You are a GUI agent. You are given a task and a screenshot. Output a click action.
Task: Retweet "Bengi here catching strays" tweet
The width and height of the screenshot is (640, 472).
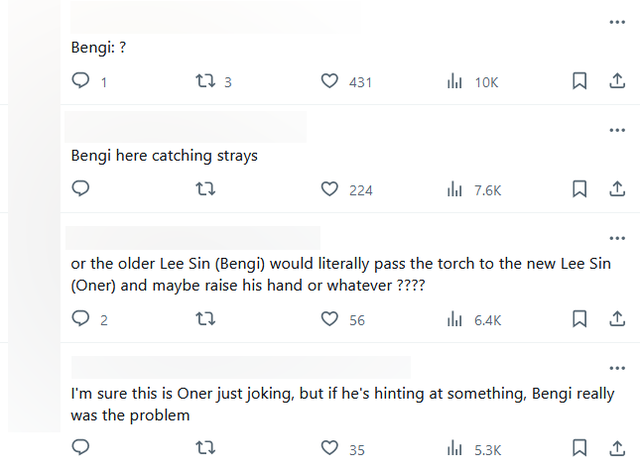[205, 188]
